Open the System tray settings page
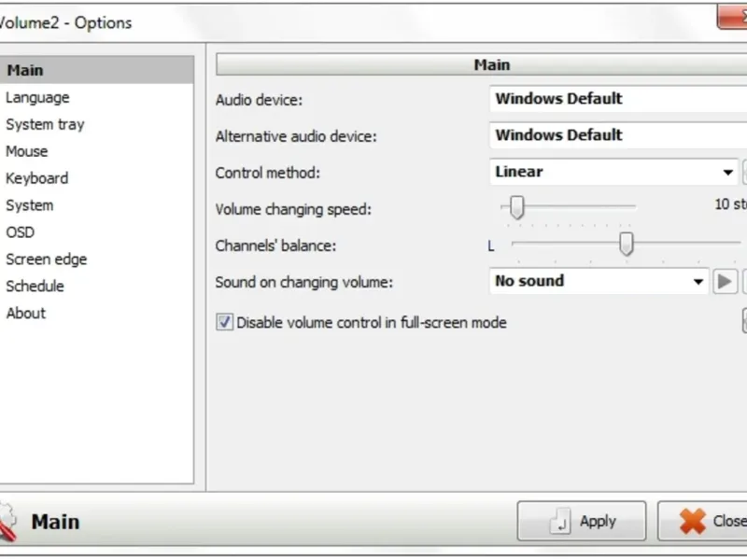Image resolution: width=747 pixels, height=560 pixels. (45, 125)
